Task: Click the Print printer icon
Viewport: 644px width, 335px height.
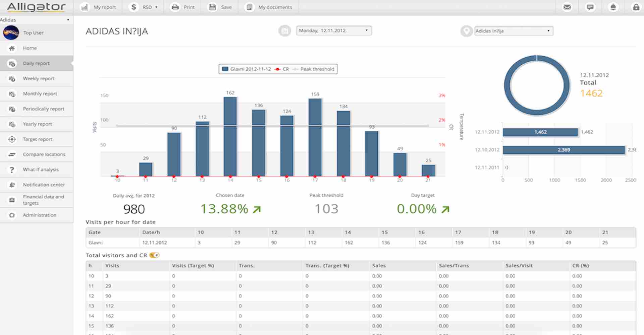Action: (x=175, y=7)
